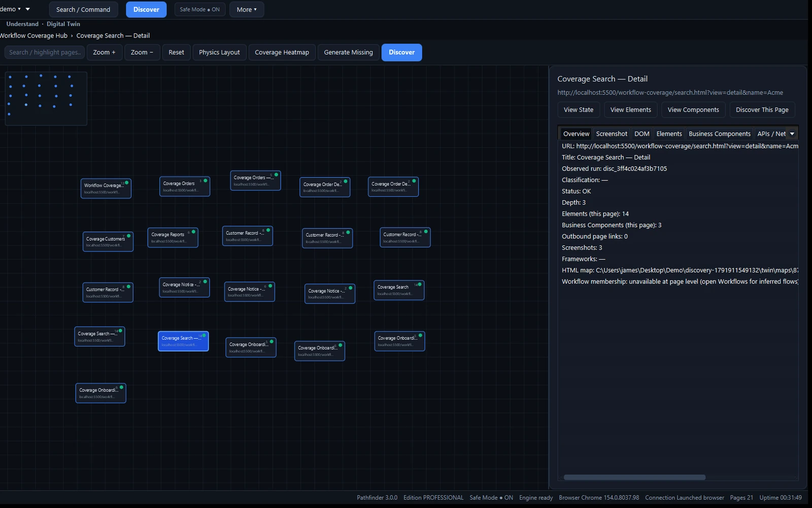Click 'Elements (this page): 14' text
The height and width of the screenshot is (508, 812).
[595, 214]
